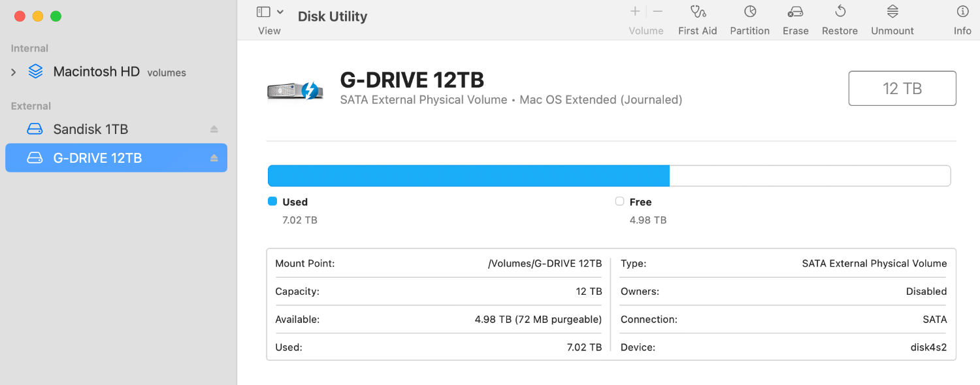Click the add volume plus icon
The height and width of the screenshot is (385, 980).
(x=635, y=12)
